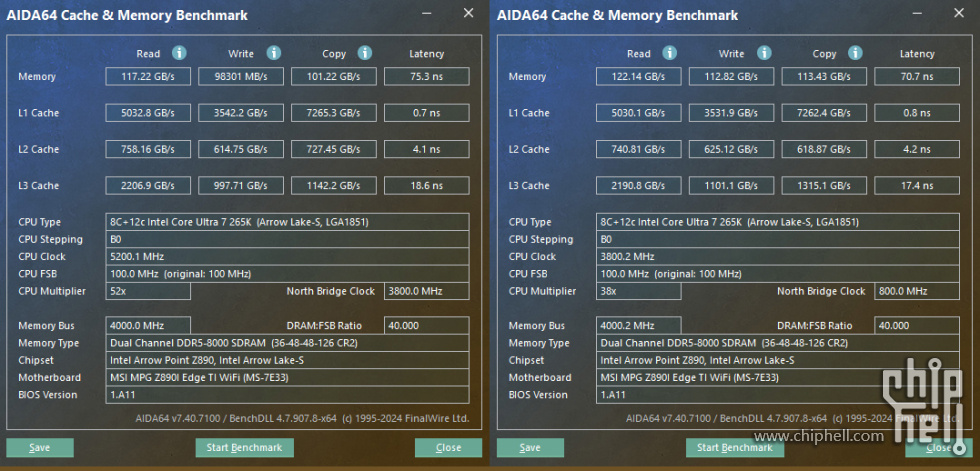Save results in the left window
Screen dimensions: 980x471
(x=40, y=447)
